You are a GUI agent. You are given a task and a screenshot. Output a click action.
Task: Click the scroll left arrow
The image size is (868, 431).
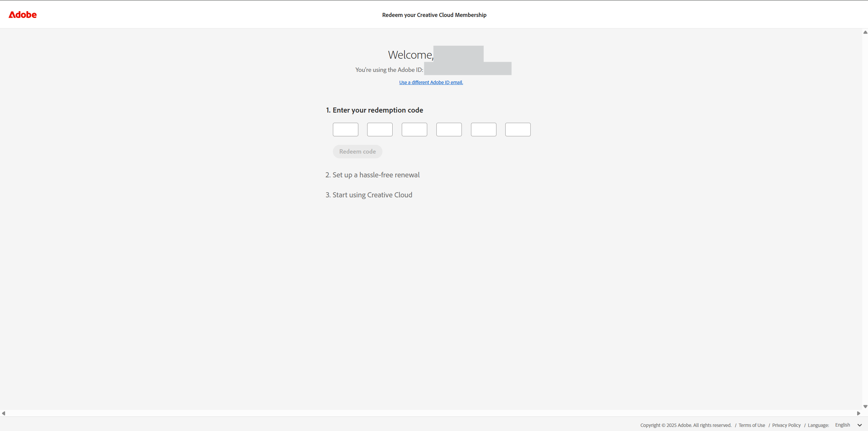click(3, 413)
